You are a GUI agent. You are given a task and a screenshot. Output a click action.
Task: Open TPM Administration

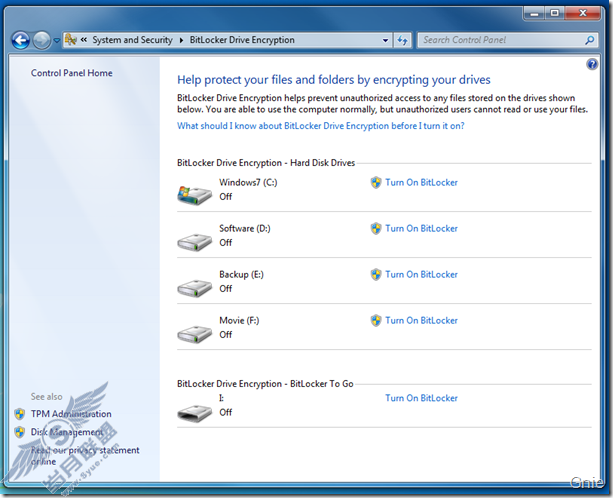pos(71,414)
